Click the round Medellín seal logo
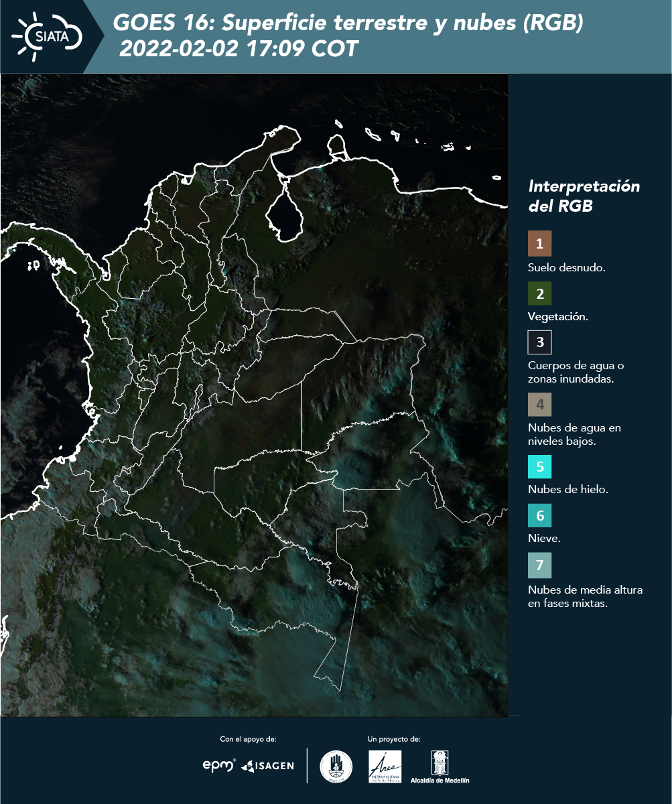Image resolution: width=672 pixels, height=804 pixels. pos(336,766)
